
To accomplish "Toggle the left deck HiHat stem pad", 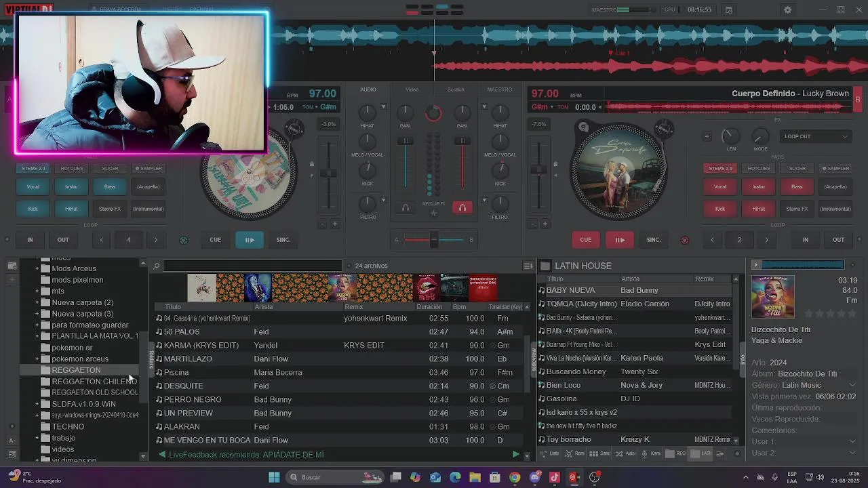I will [x=71, y=209].
